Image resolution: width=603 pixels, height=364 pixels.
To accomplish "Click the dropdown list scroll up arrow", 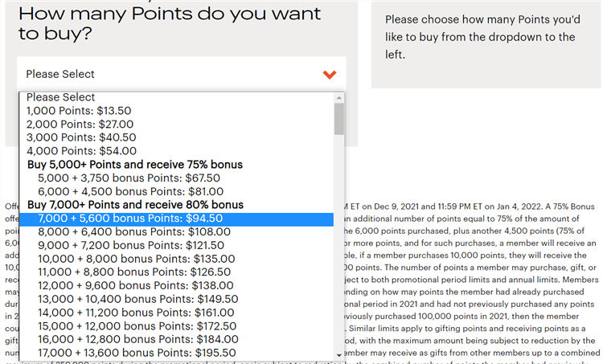I will pyautogui.click(x=339, y=98).
